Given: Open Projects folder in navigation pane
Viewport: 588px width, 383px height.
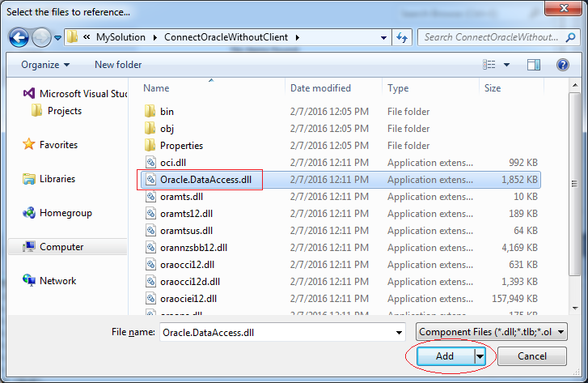Looking at the screenshot, I should click(57, 111).
